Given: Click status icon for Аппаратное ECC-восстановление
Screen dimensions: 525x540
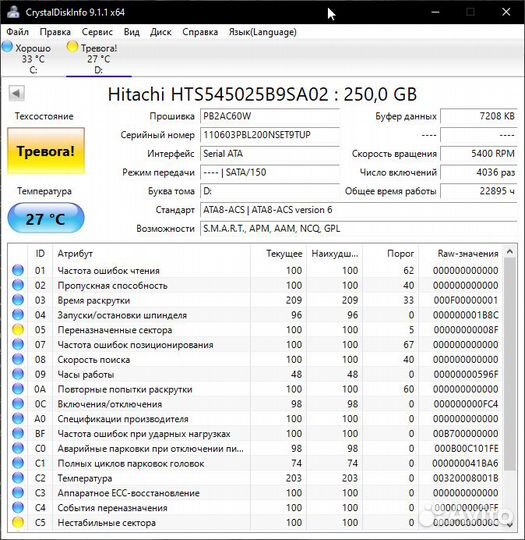Looking at the screenshot, I should point(18,493).
